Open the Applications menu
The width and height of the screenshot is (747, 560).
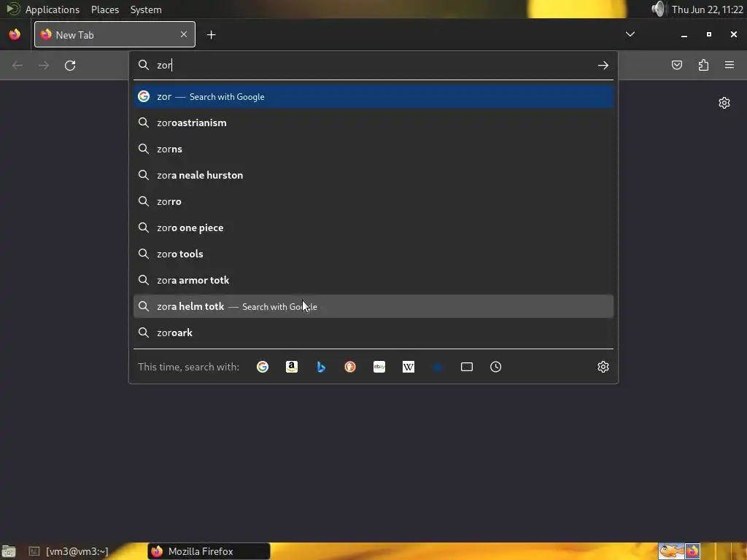click(x=53, y=9)
